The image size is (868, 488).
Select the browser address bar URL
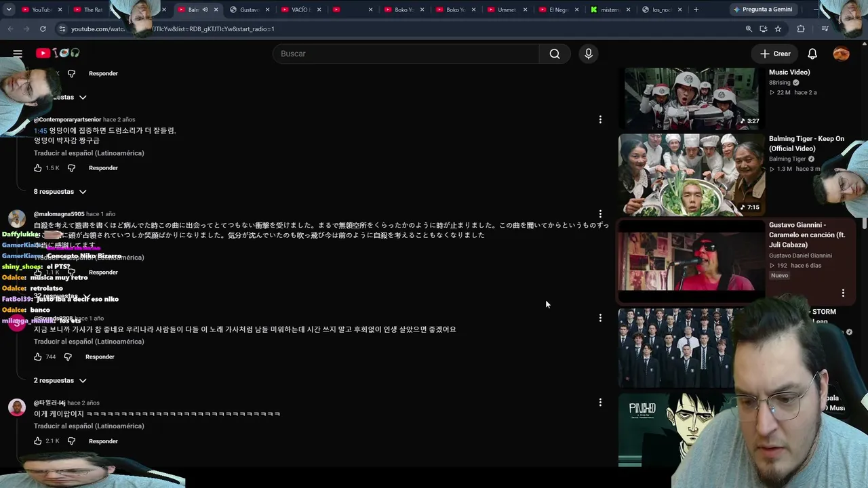coord(172,29)
